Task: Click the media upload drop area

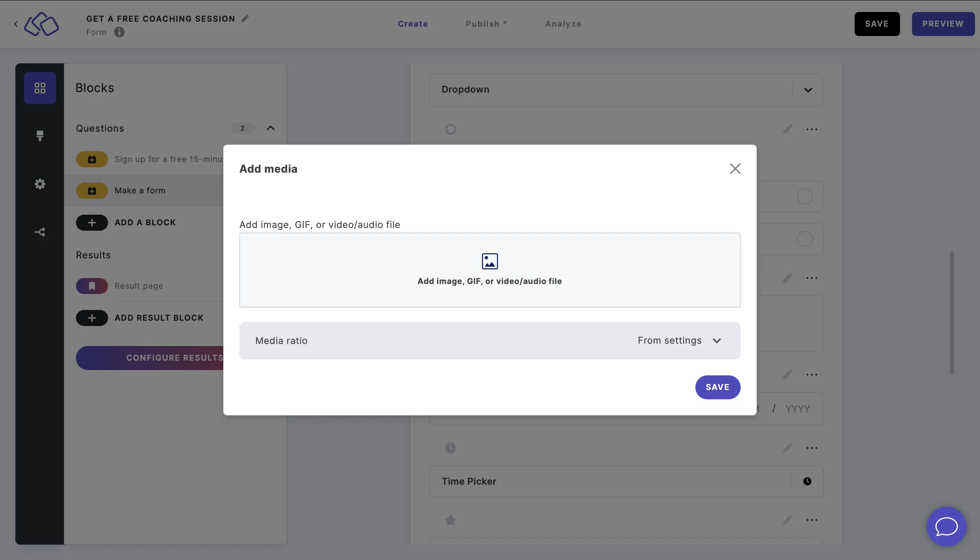Action: (x=490, y=270)
